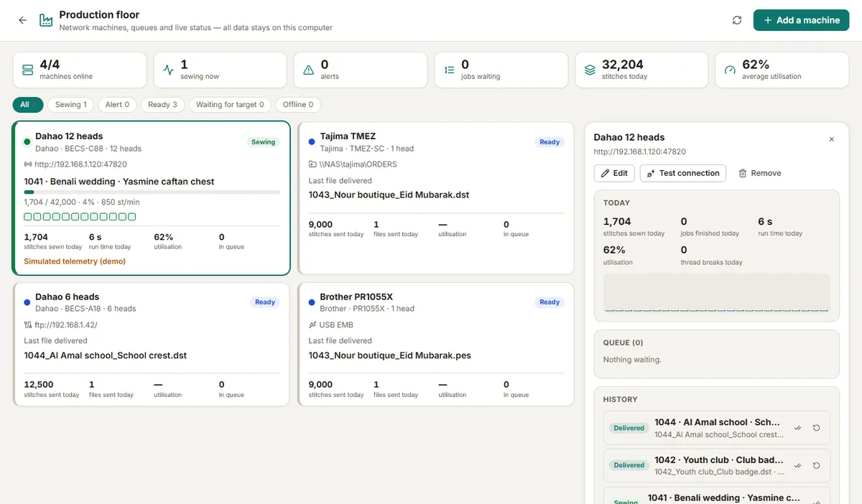This screenshot has width=862, height=504.
Task: Click the USB icon beside USB EMB
Action: (312, 325)
